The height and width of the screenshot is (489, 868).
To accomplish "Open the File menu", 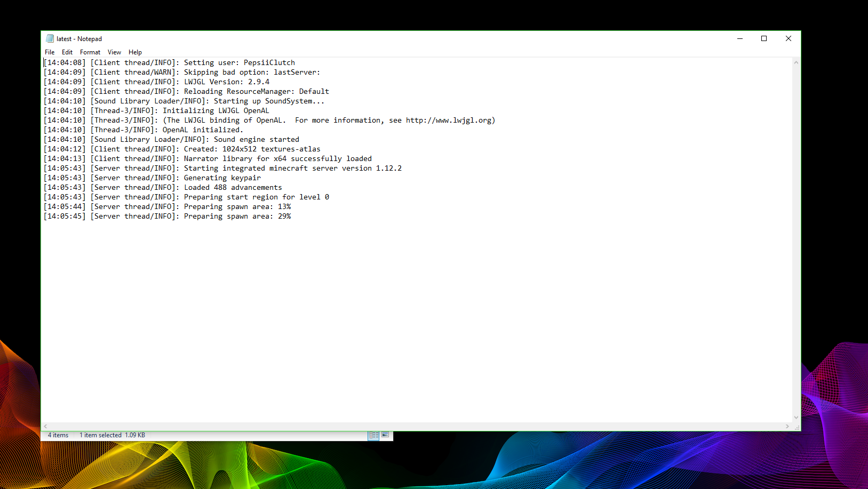I will (x=50, y=52).
